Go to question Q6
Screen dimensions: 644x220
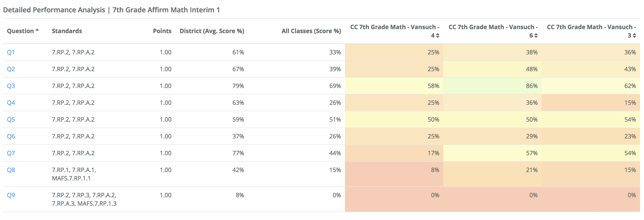tap(11, 136)
